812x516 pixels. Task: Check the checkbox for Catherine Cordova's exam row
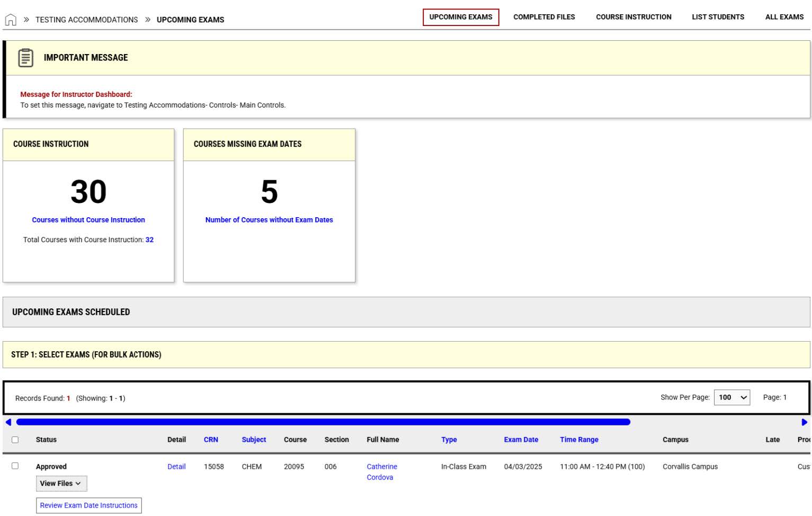click(14, 466)
